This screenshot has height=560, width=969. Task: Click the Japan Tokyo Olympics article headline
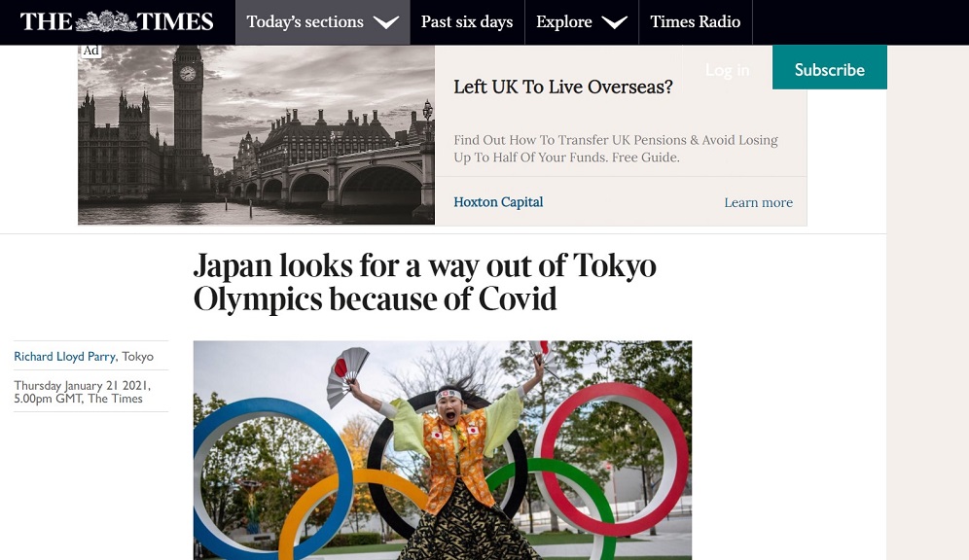point(424,282)
